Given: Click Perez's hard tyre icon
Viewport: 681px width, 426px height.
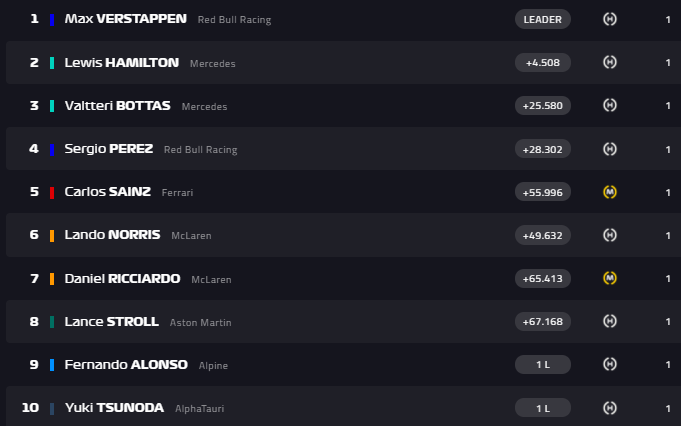Looking at the screenshot, I should pos(609,149).
